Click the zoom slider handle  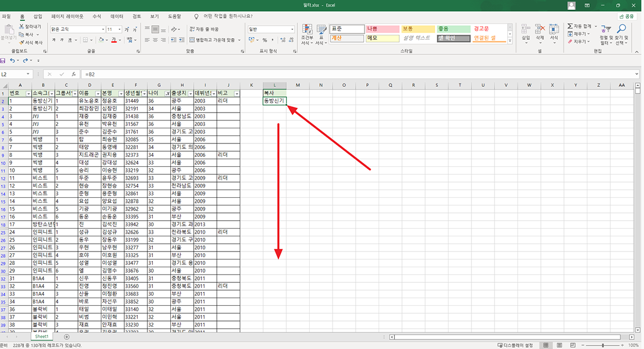[x=603, y=345]
